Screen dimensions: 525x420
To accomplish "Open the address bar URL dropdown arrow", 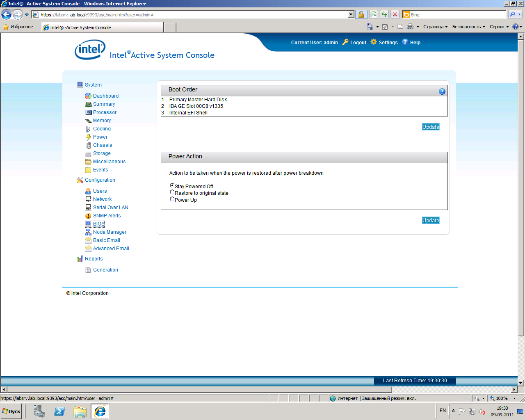I will point(351,15).
